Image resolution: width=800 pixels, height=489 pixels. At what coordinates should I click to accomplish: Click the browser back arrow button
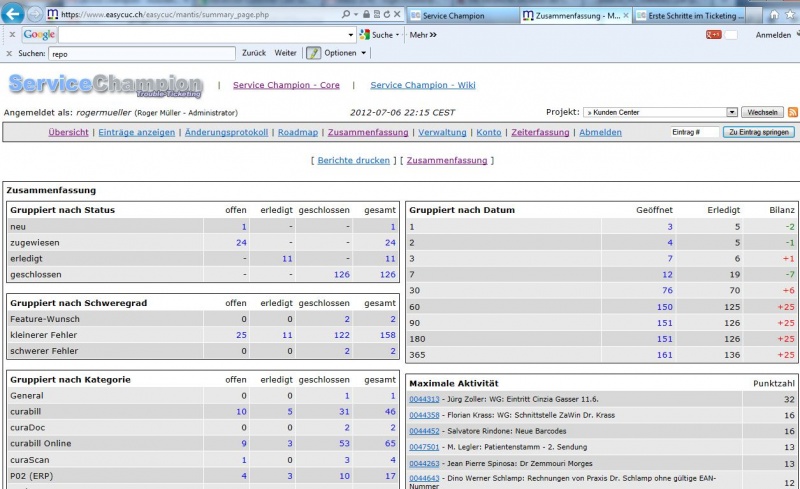tap(13, 14)
